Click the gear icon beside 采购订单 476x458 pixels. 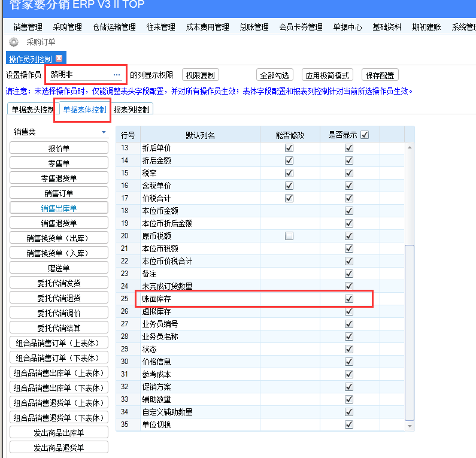pos(13,42)
